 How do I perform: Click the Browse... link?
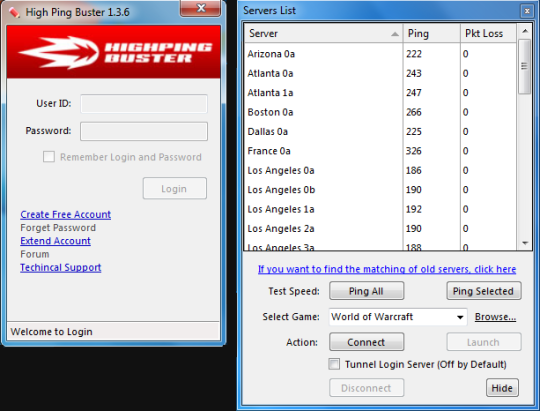[495, 317]
